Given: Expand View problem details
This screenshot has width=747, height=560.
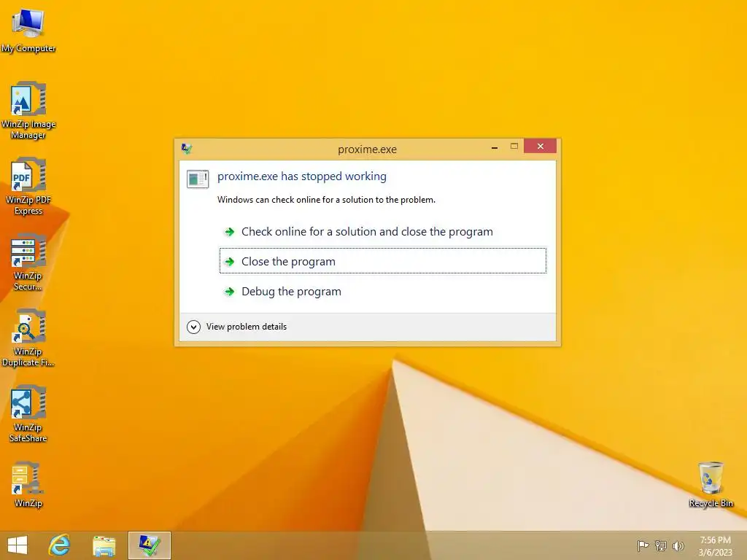Looking at the screenshot, I should (x=237, y=327).
